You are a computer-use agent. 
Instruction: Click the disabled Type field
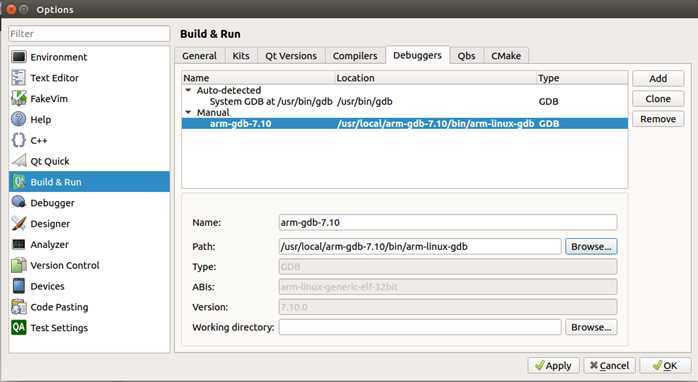point(448,267)
